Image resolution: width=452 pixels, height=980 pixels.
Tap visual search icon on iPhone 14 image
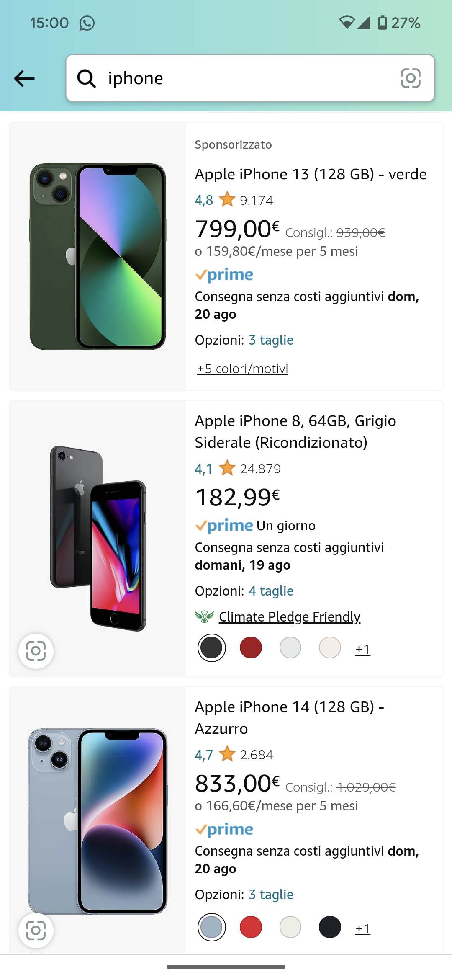[x=36, y=930]
